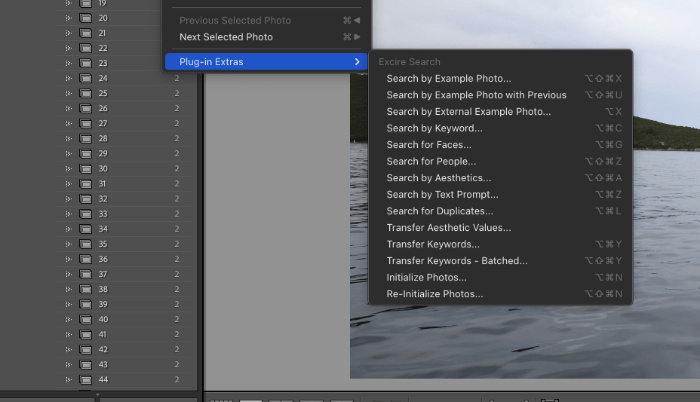This screenshot has width=700, height=402.
Task: Click the collection set icon for 22
Action: [85, 48]
